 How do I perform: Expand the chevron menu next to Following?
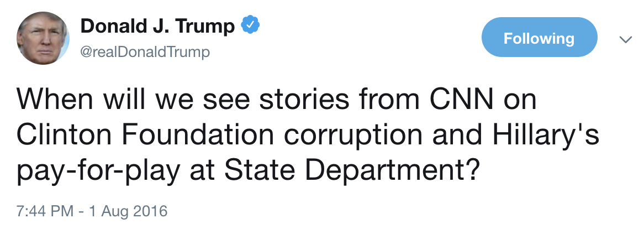coord(626,39)
